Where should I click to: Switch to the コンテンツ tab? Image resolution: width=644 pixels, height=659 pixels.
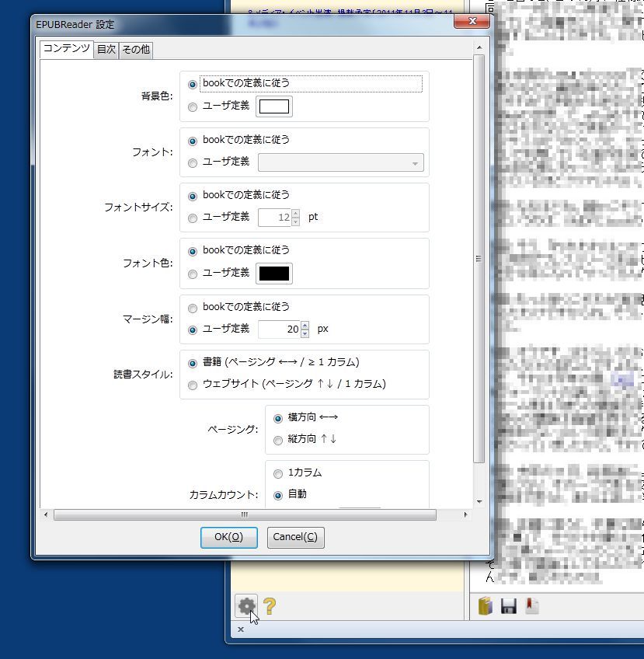point(66,48)
